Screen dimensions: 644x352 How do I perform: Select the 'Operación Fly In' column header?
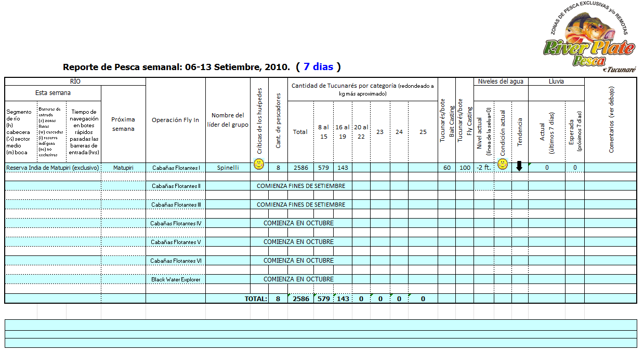176,120
